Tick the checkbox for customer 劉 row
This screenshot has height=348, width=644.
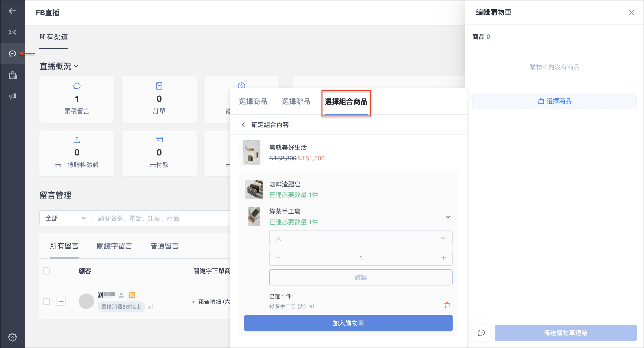[x=47, y=301]
